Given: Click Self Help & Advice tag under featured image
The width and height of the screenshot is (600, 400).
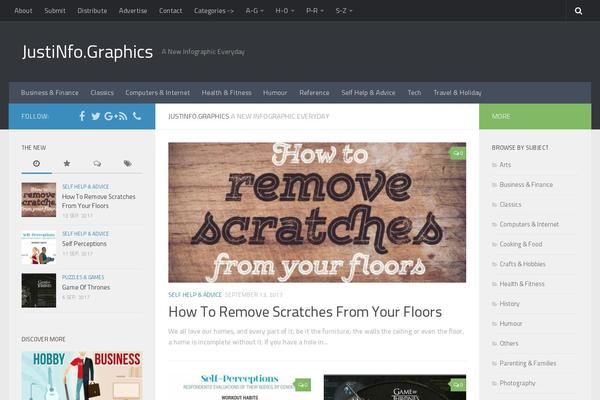Looking at the screenshot, I should (195, 295).
